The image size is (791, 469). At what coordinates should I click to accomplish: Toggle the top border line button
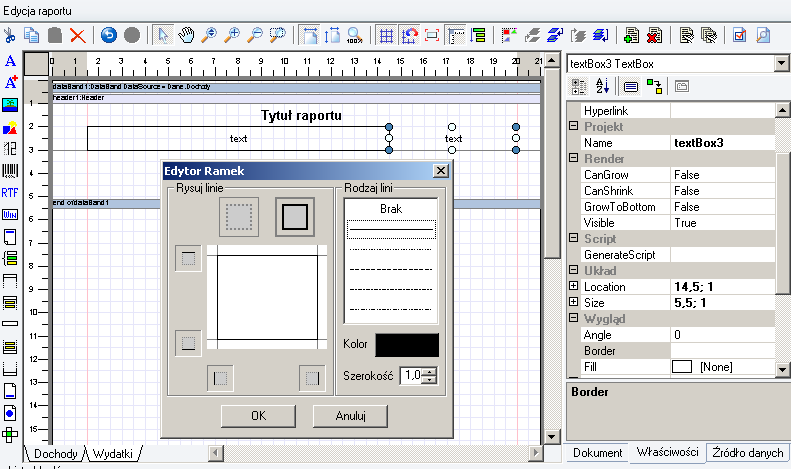tap(188, 258)
